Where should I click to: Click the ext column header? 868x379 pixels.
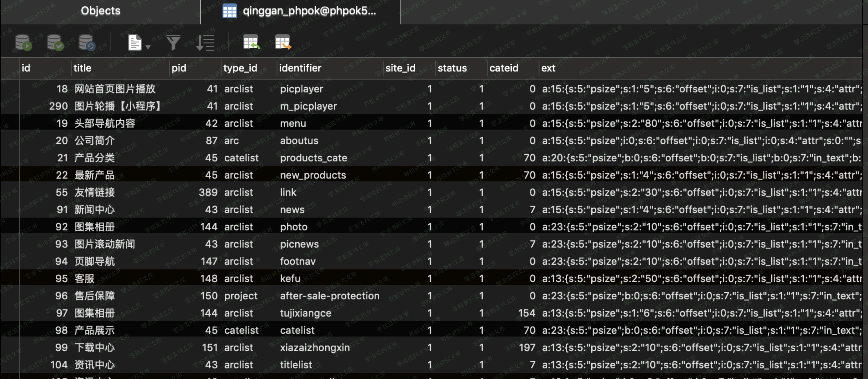coord(548,68)
